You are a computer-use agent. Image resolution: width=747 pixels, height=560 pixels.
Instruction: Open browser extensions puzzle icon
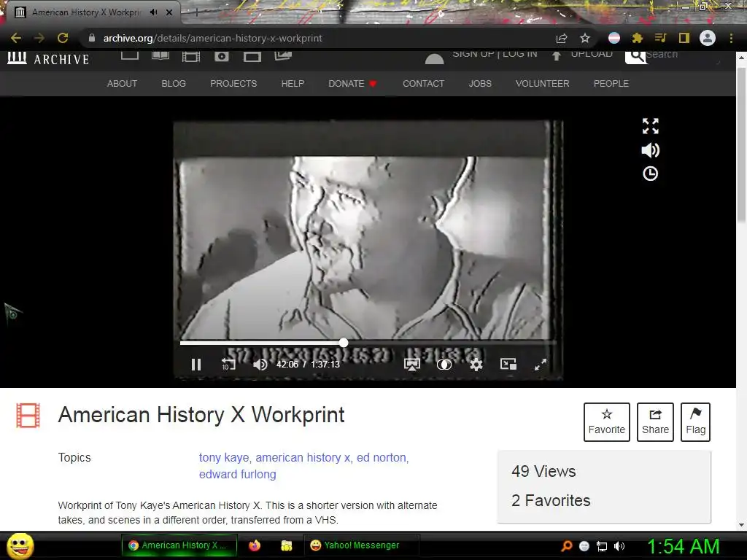tap(637, 38)
